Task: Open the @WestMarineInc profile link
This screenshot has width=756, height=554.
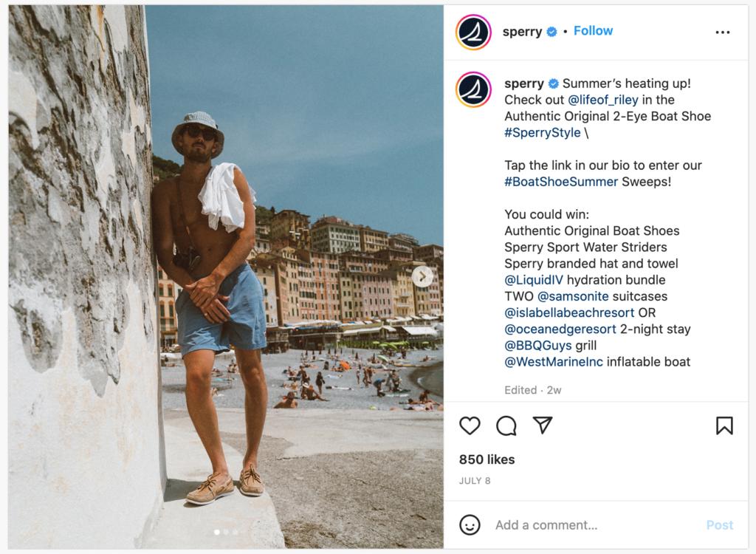Action: [x=554, y=362]
